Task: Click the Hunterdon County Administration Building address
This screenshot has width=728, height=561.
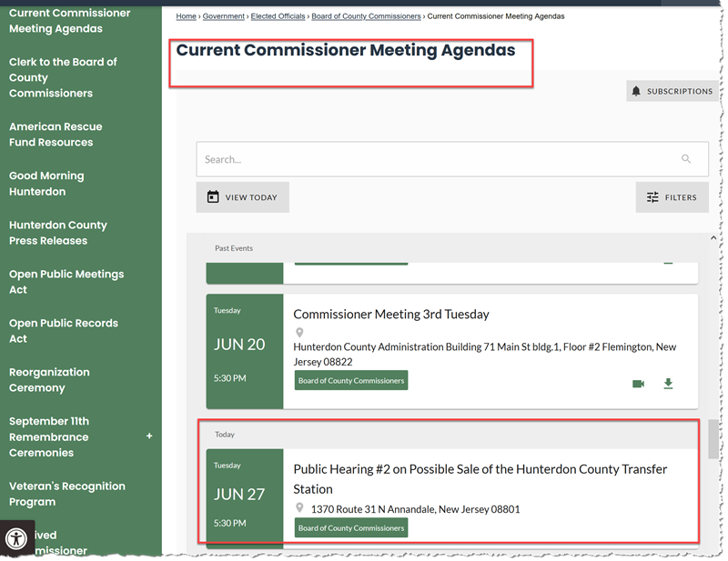Action: click(x=485, y=355)
